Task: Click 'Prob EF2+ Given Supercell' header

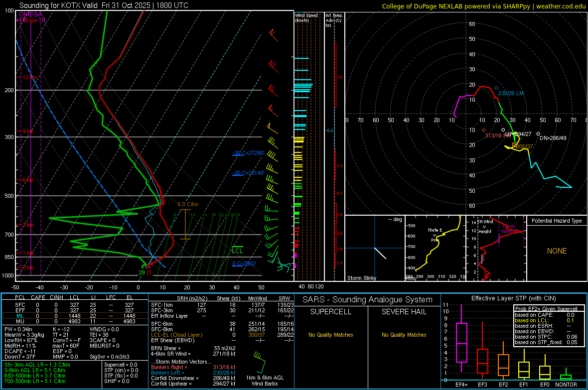Action: pos(546,309)
